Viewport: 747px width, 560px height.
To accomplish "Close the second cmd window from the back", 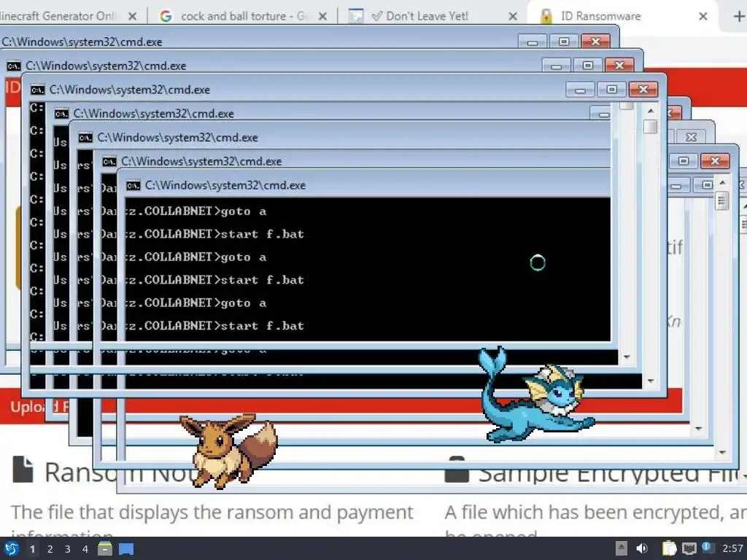I will click(x=619, y=65).
